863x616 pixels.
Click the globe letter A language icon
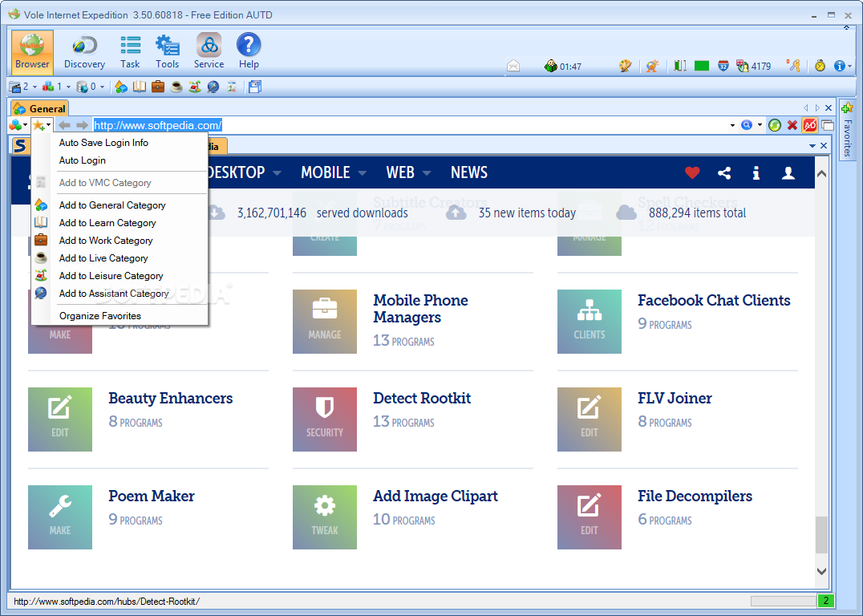[x=652, y=66]
